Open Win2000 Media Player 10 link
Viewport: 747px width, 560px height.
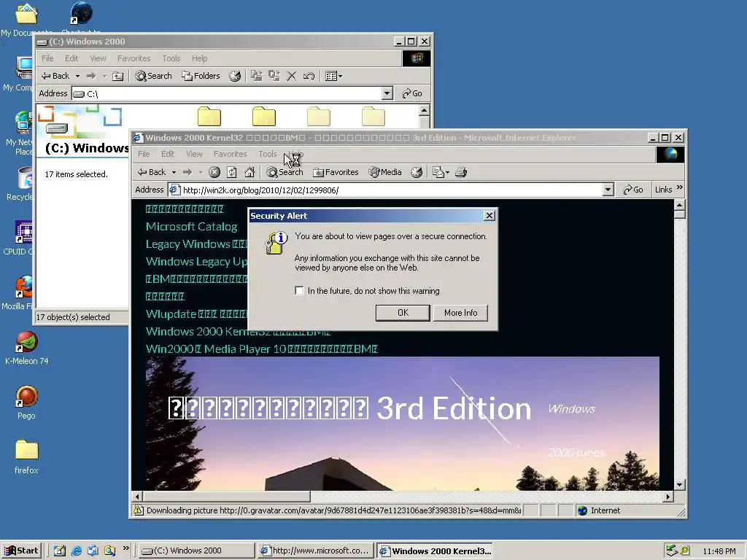pos(262,349)
